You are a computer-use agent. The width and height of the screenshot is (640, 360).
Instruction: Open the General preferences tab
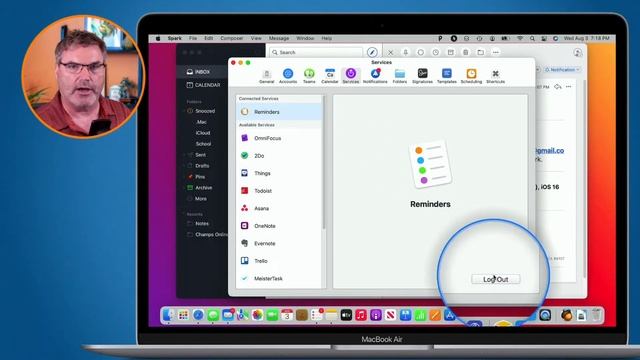click(267, 76)
